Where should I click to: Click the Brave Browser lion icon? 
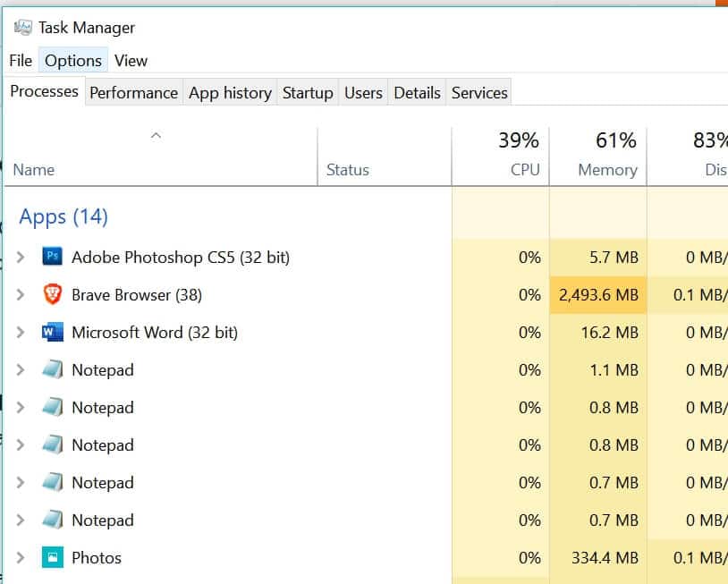point(53,294)
